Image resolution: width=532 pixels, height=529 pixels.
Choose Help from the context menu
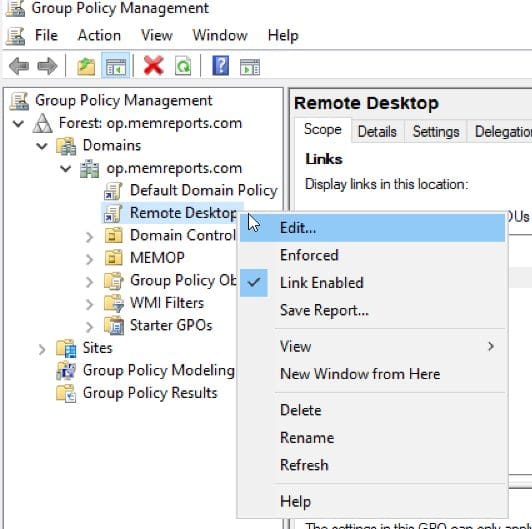tap(372, 502)
